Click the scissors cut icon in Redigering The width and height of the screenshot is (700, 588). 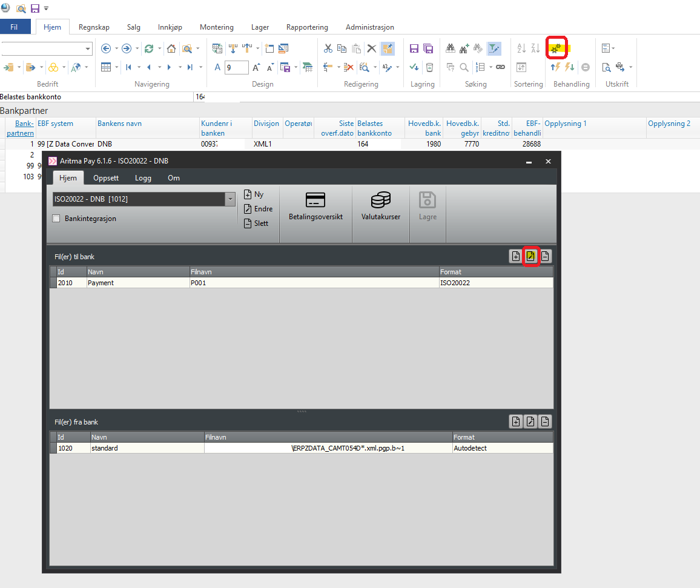(x=328, y=48)
